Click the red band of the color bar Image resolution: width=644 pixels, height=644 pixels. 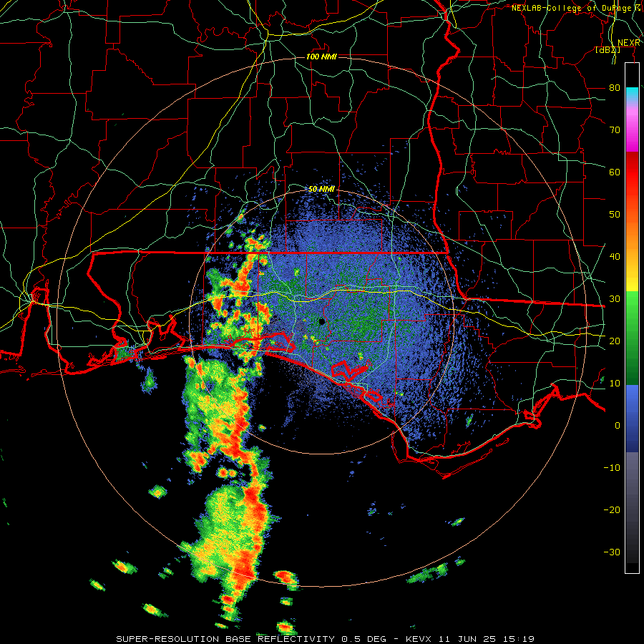[632, 172]
